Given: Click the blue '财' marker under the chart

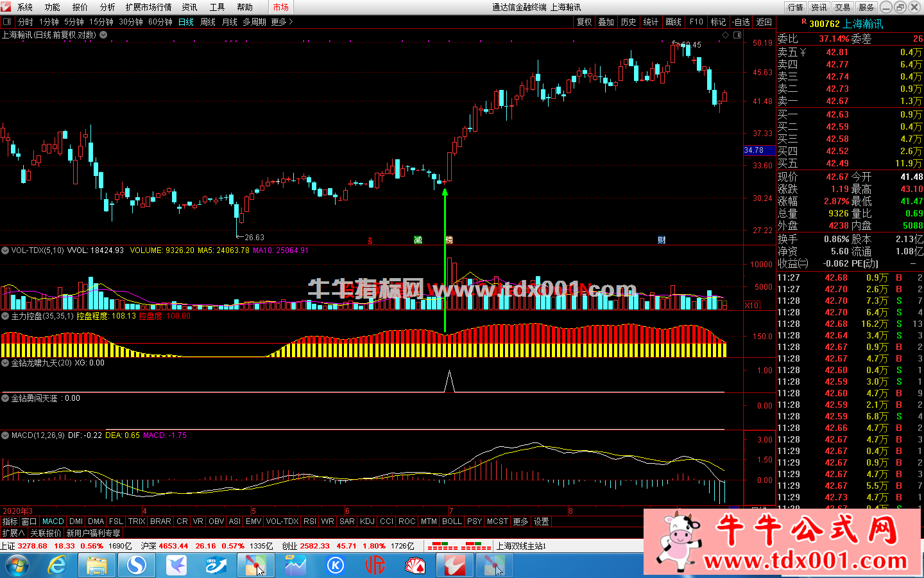Looking at the screenshot, I should 662,240.
